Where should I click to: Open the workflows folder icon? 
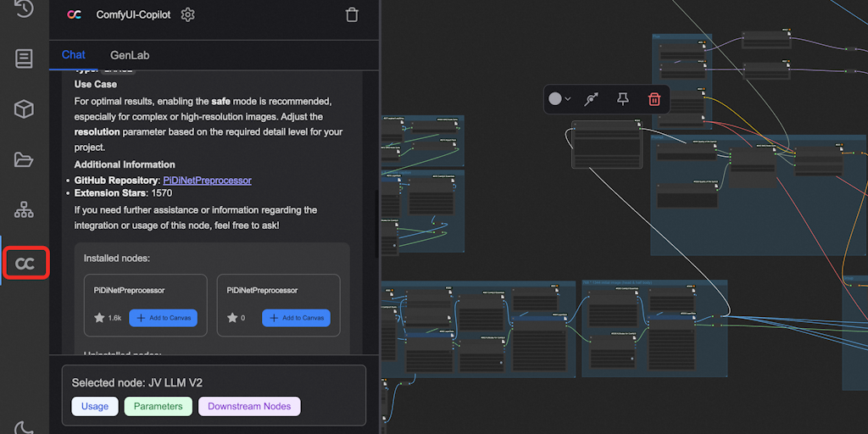(24, 159)
